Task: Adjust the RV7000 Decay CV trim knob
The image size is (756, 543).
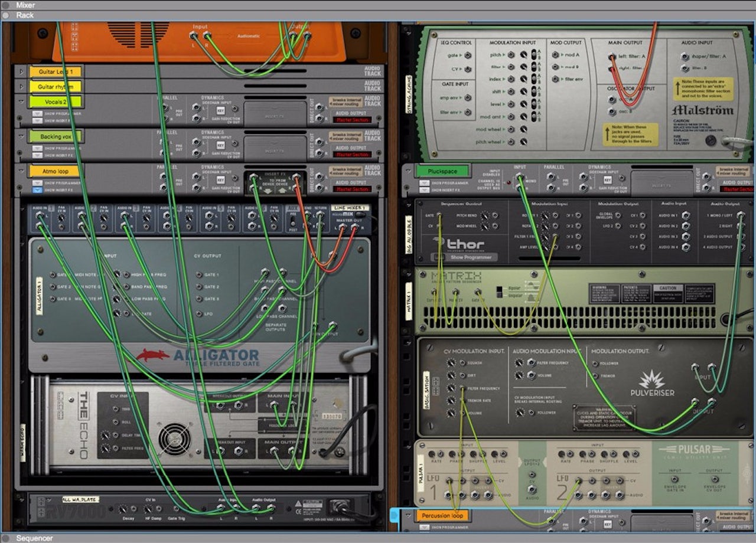Action: click(x=122, y=508)
